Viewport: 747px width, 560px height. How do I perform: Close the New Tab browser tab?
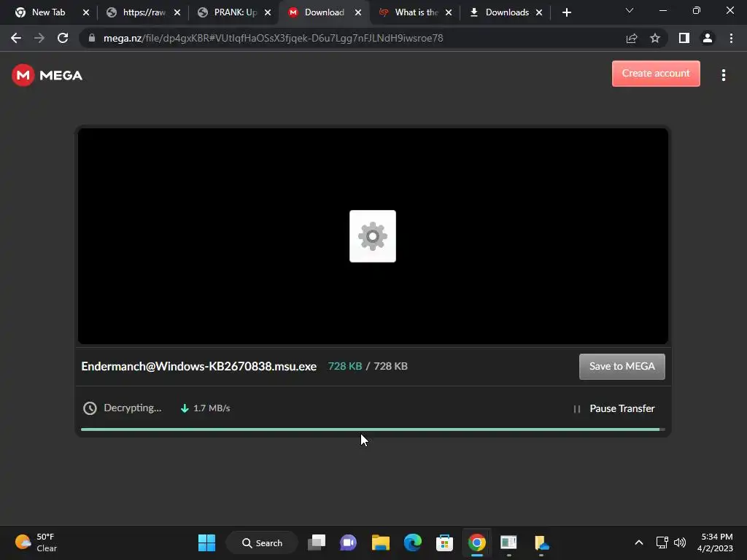[x=86, y=12]
